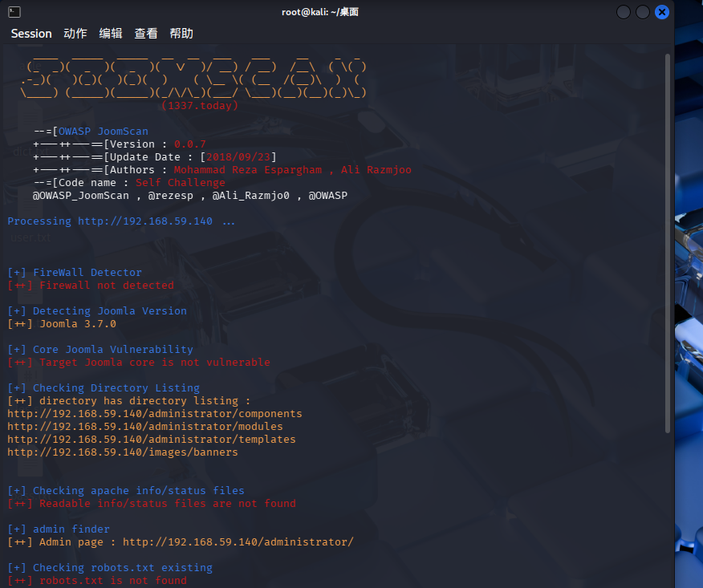Click 'Checking robots.txt existing' line
703x588 pixels.
point(110,568)
